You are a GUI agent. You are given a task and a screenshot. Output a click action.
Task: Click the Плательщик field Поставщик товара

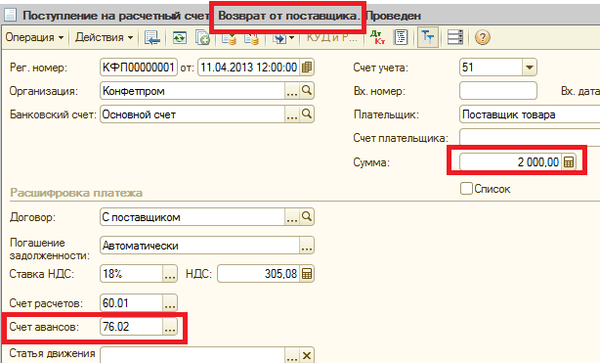point(530,114)
